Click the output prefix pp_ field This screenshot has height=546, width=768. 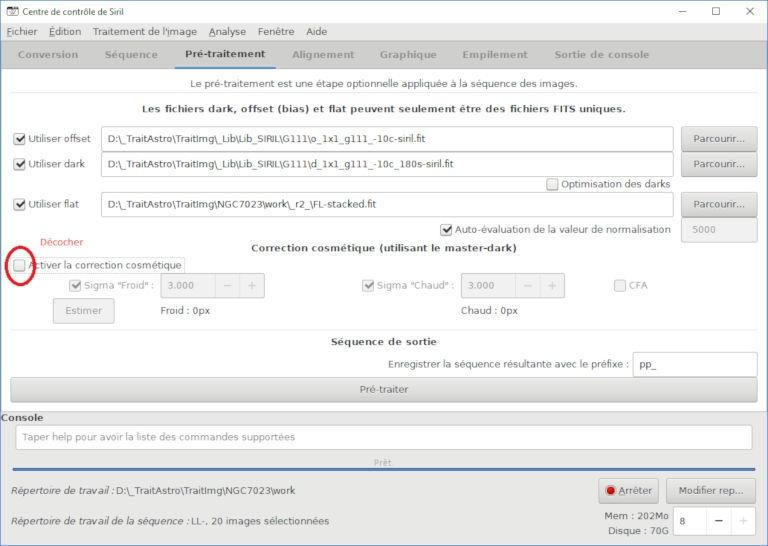(x=695, y=364)
